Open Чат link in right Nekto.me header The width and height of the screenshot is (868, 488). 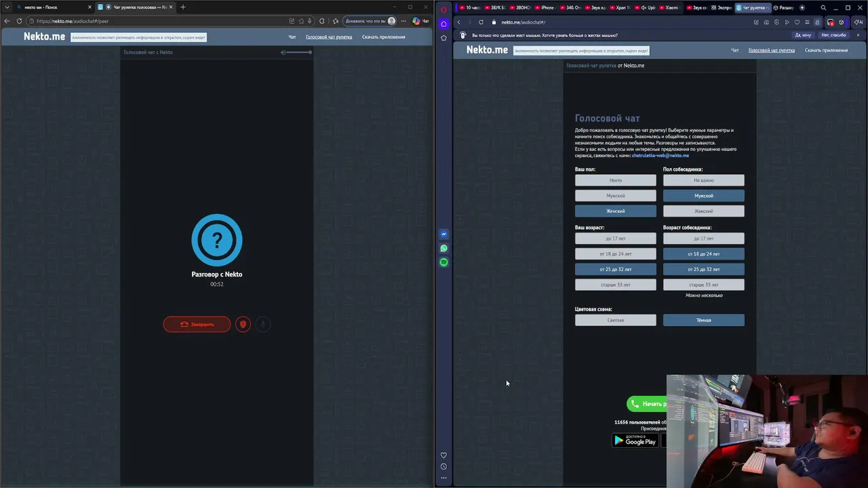tap(734, 50)
